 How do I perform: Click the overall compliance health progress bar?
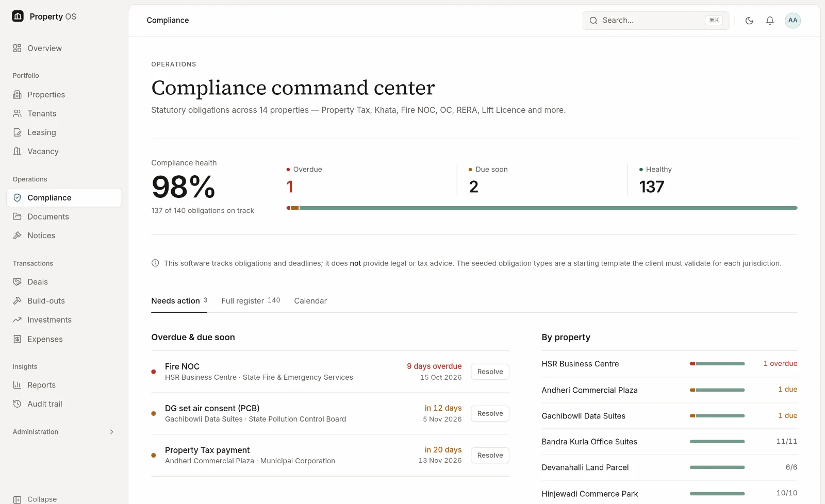tap(542, 208)
